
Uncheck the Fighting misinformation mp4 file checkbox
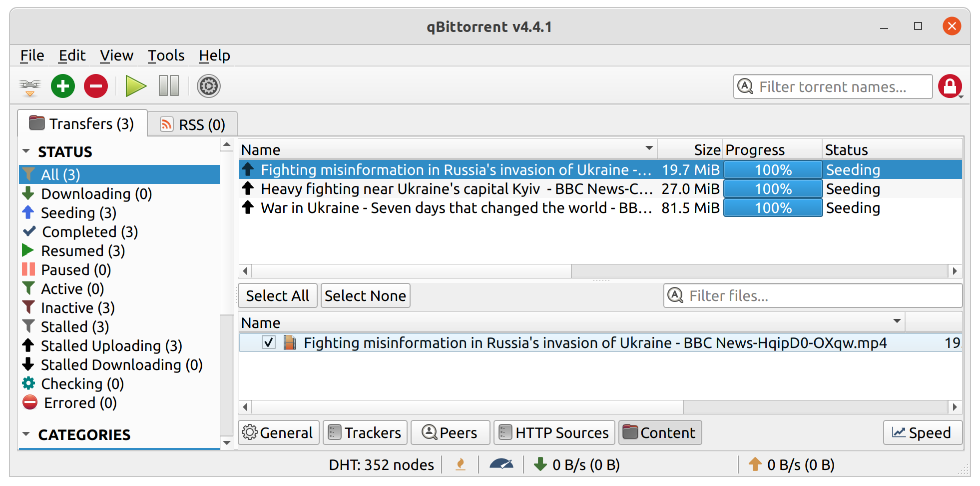click(269, 343)
